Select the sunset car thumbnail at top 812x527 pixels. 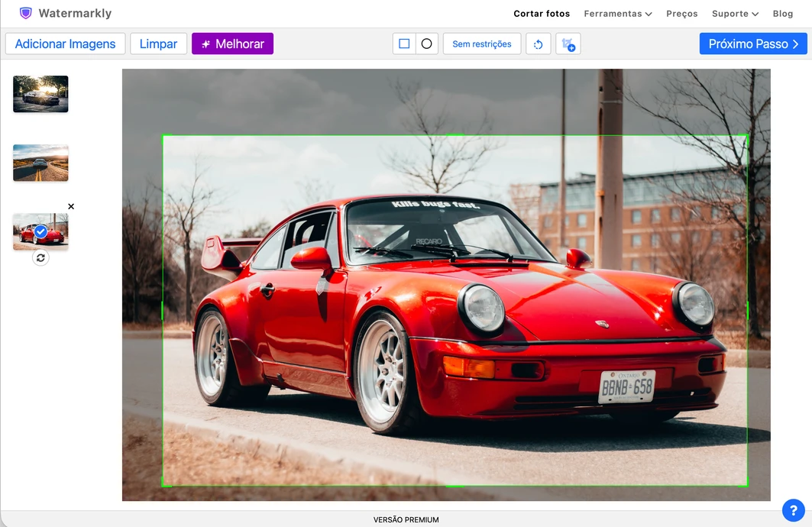pos(40,94)
